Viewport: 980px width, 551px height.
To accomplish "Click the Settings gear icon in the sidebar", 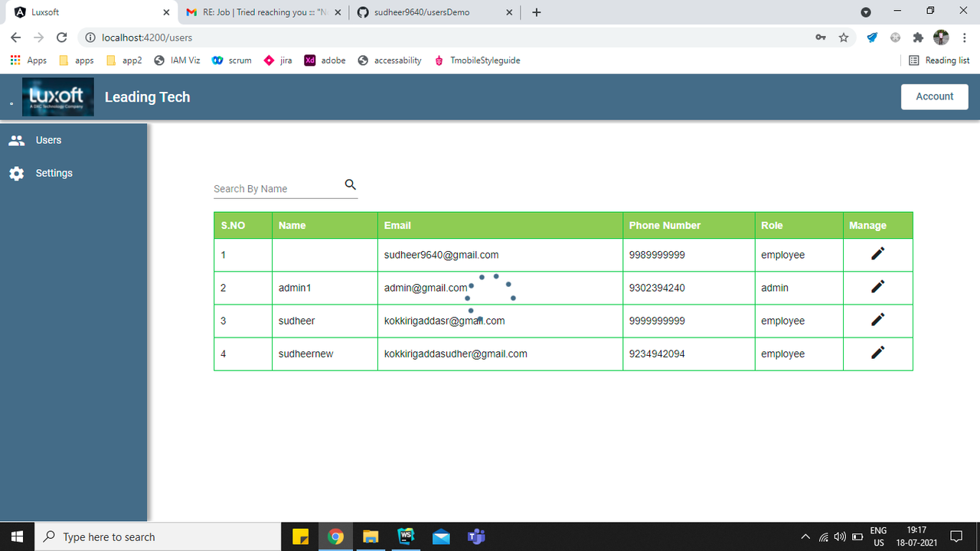I will [16, 174].
